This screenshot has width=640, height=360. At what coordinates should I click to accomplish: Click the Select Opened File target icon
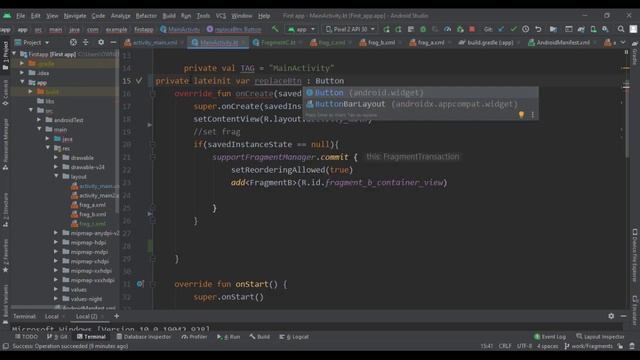(73, 42)
